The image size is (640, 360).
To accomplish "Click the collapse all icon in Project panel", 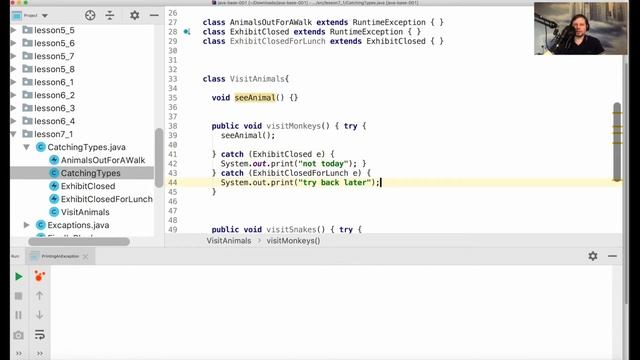I will (x=110, y=16).
